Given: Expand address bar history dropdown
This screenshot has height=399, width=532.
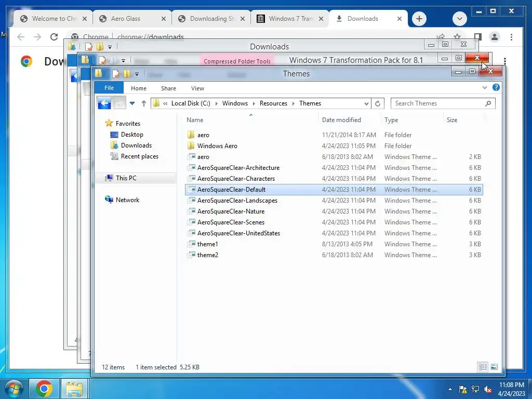Looking at the screenshot, I should 366,103.
